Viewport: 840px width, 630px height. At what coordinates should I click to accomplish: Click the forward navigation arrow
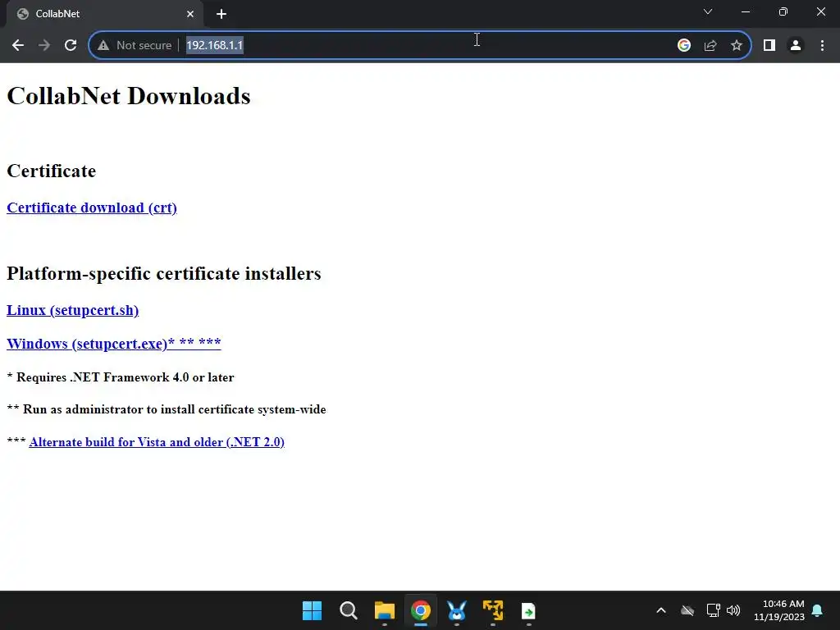44,46
